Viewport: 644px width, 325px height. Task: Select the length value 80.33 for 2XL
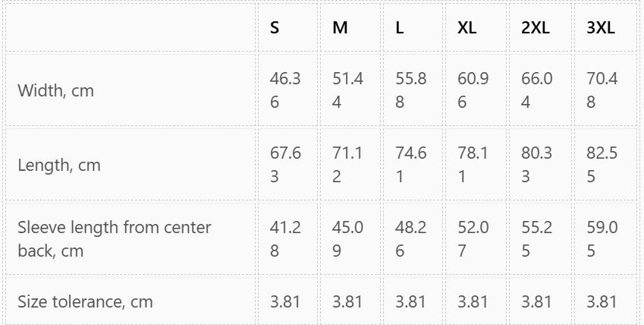[x=536, y=165]
